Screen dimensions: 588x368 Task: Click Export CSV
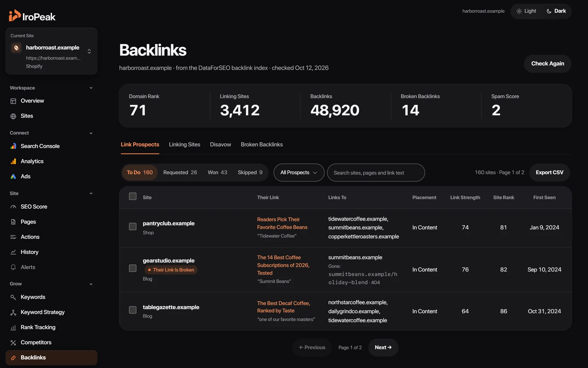click(550, 173)
